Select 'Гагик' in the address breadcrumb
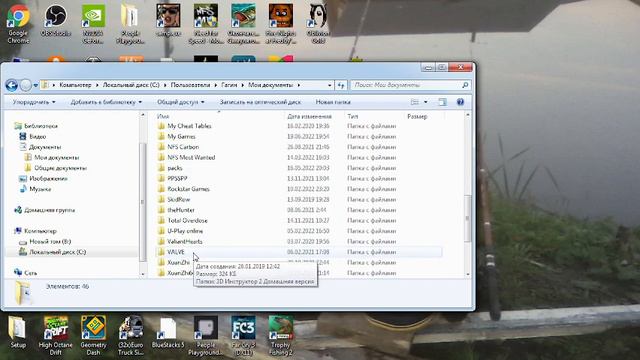Screen dimensions: 640x360 tap(229, 85)
